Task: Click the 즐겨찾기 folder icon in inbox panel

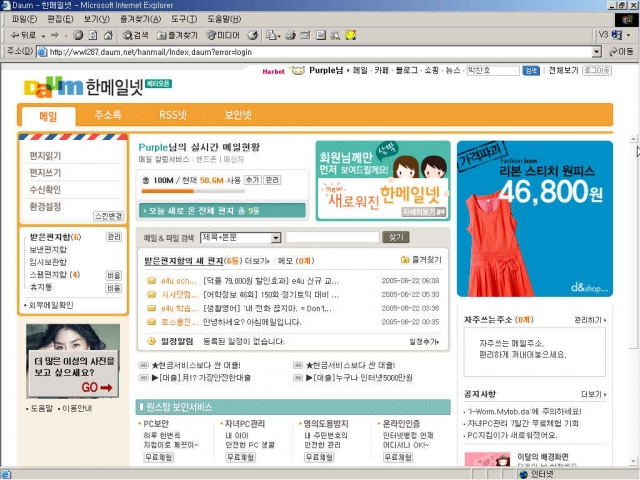Action: click(x=405, y=260)
